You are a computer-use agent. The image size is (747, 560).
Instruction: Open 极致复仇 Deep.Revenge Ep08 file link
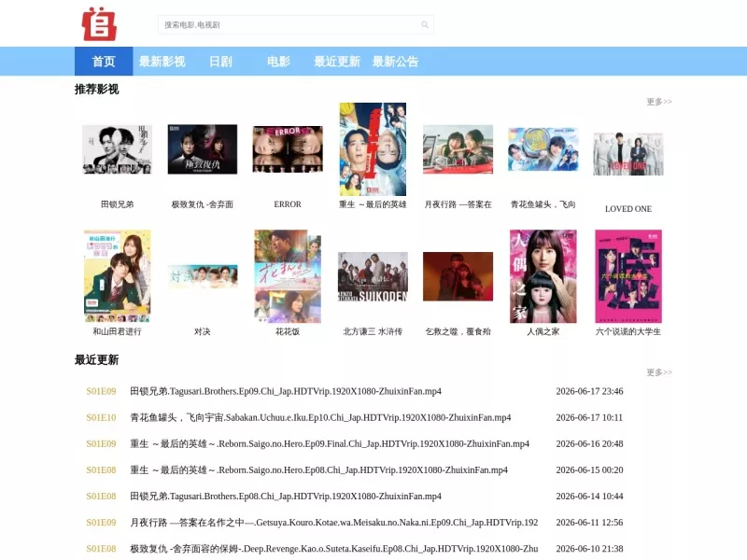coord(334,549)
